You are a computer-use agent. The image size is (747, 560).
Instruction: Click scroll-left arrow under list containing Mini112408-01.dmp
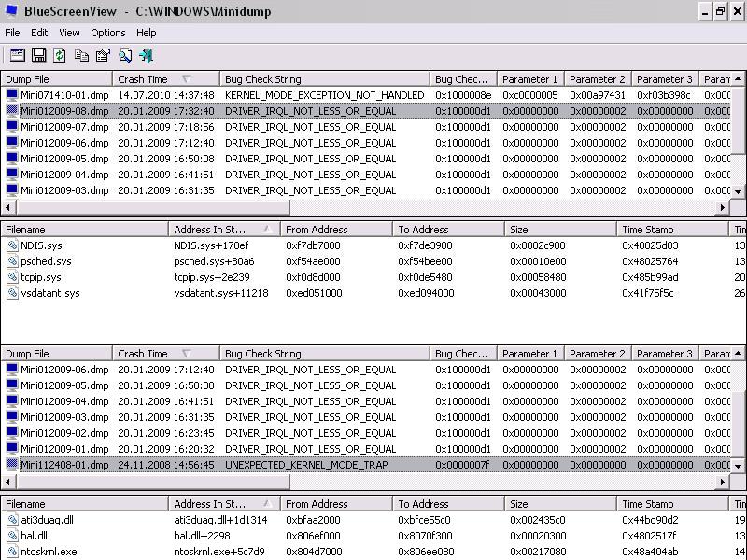point(8,482)
